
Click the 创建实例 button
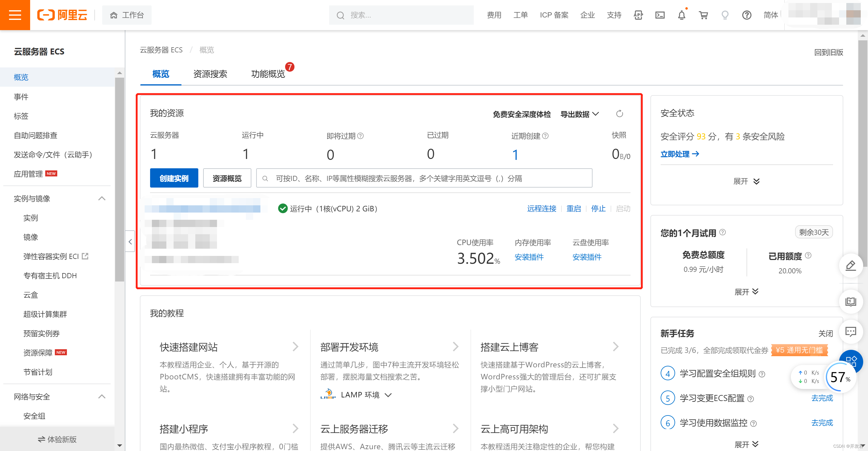click(174, 178)
